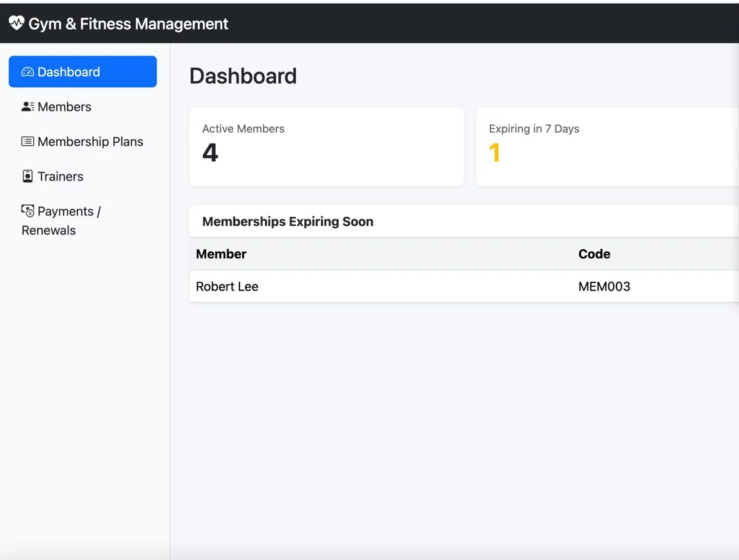
Task: Click the MEM003 code cell
Action: pyautogui.click(x=604, y=286)
